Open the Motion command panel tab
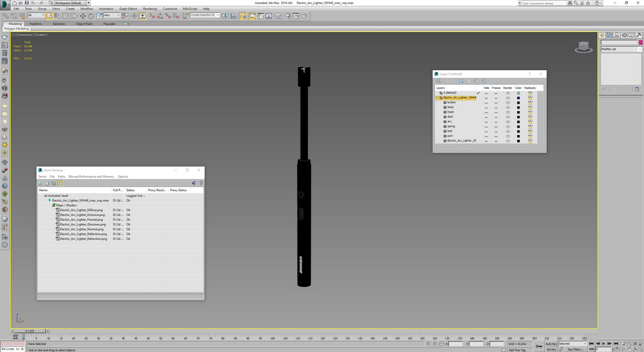 click(x=624, y=35)
